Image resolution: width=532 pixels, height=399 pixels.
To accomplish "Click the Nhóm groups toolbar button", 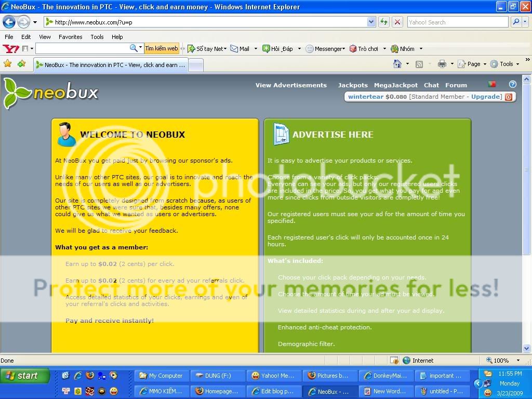I will [403, 49].
